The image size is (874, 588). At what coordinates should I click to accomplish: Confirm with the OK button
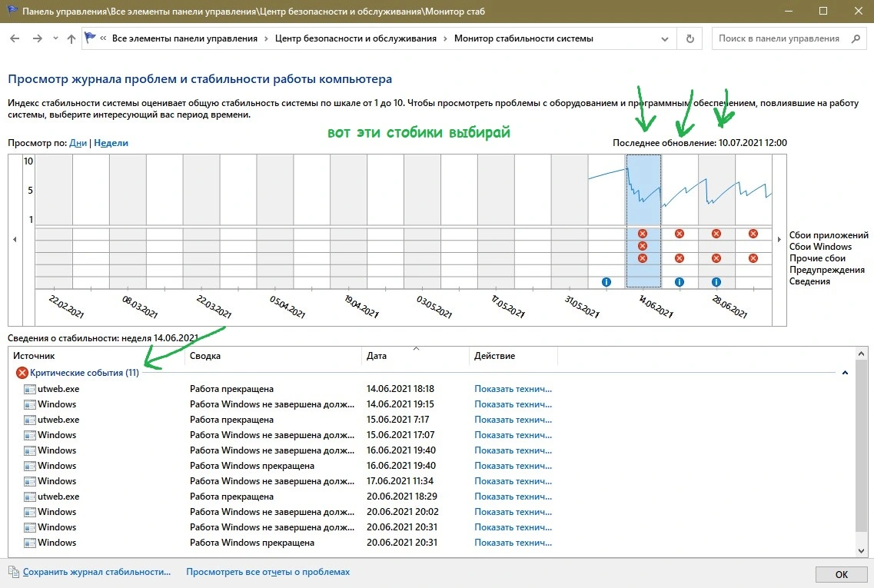pos(841,575)
